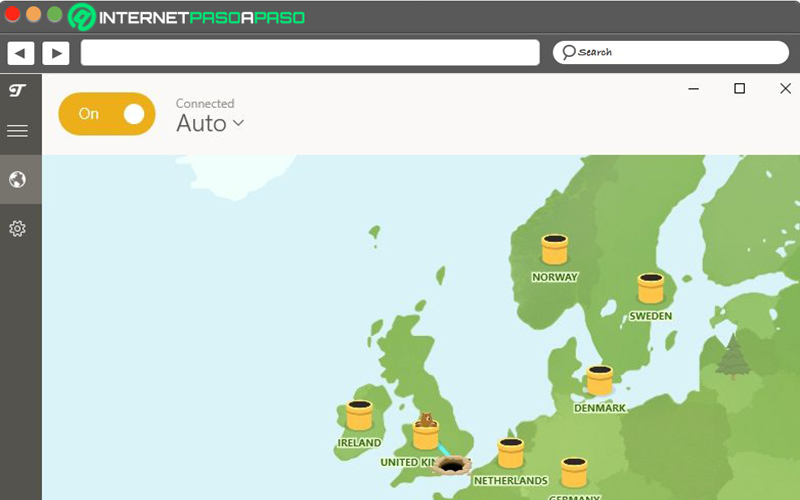Image resolution: width=800 pixels, height=500 pixels.
Task: Select the Netherlands tunnel on the map
Action: pos(510,453)
